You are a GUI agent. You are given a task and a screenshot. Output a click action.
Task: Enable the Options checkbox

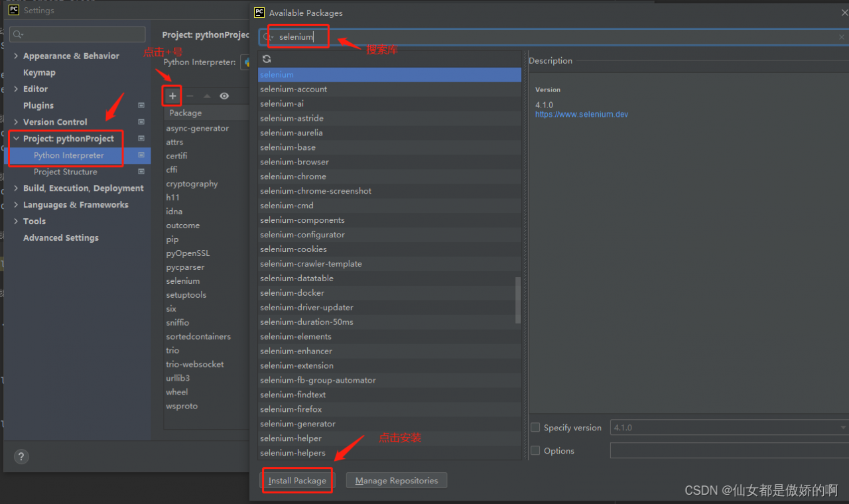pyautogui.click(x=535, y=451)
